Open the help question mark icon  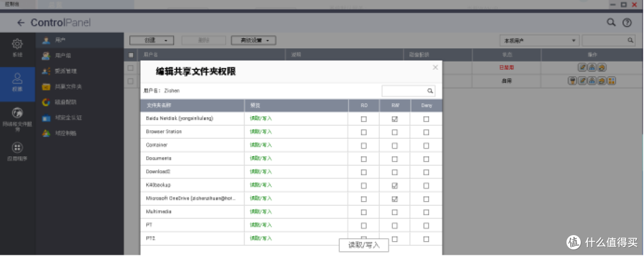[627, 23]
